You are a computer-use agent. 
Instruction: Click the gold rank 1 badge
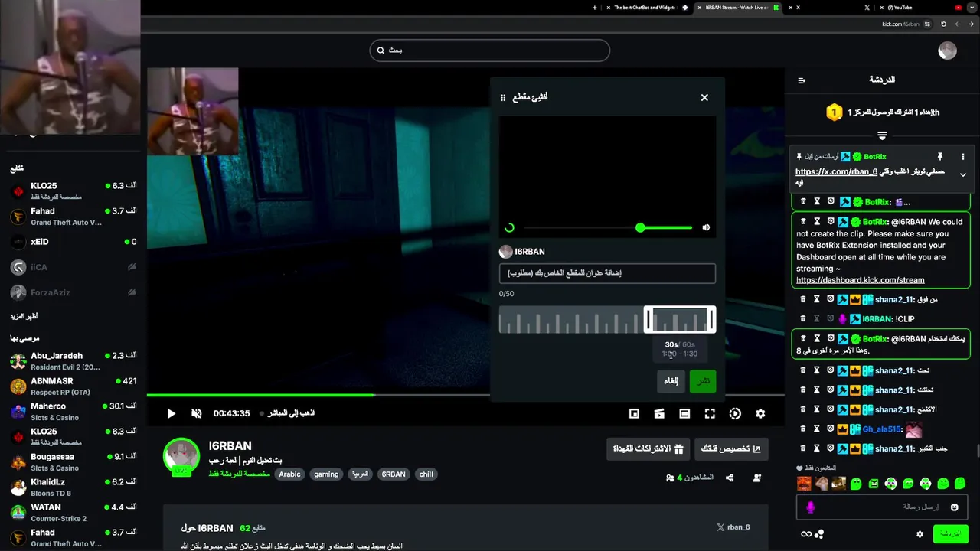pos(835,112)
